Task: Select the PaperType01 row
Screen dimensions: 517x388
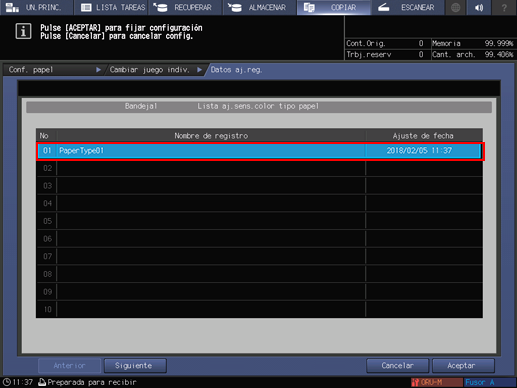Action: click(x=259, y=151)
